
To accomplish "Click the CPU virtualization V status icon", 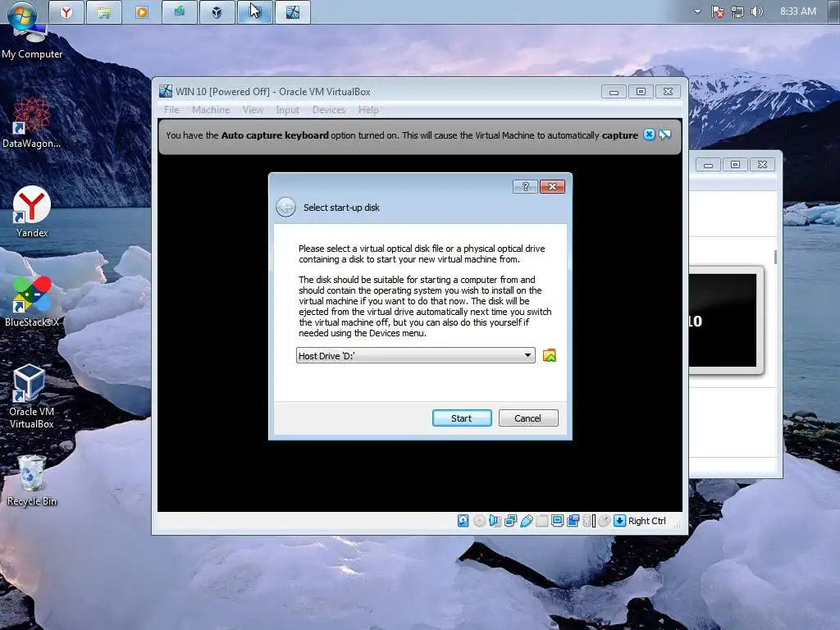I will (587, 521).
